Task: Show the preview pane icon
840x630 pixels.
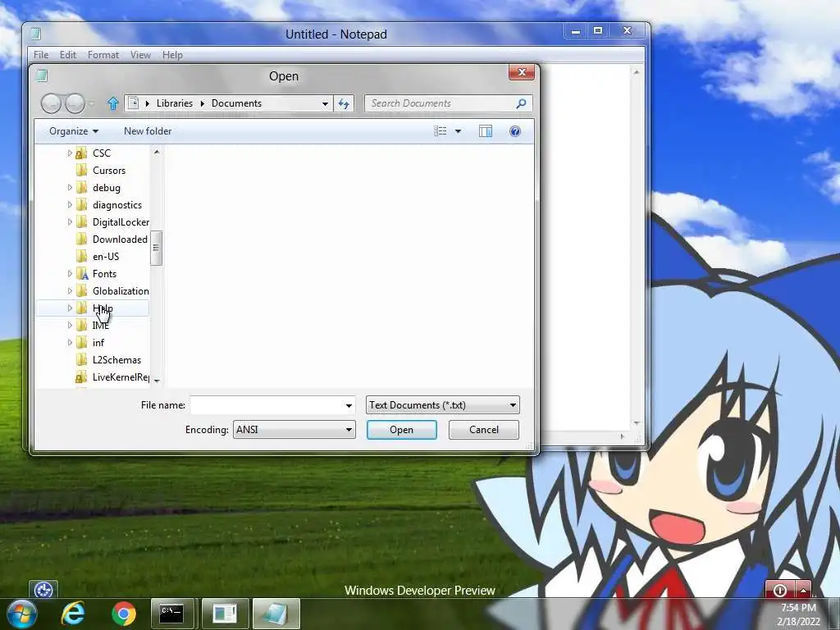Action: 486,131
